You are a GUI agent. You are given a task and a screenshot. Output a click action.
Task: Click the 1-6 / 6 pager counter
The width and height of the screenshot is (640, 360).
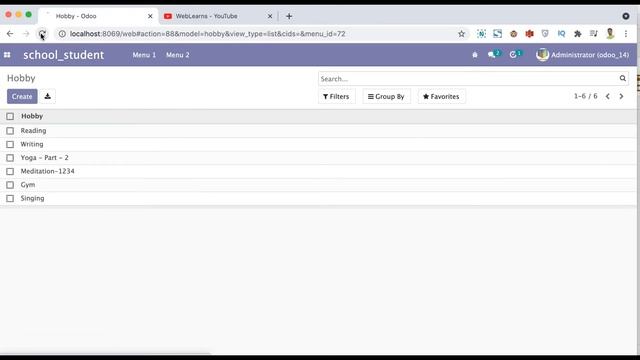[585, 96]
